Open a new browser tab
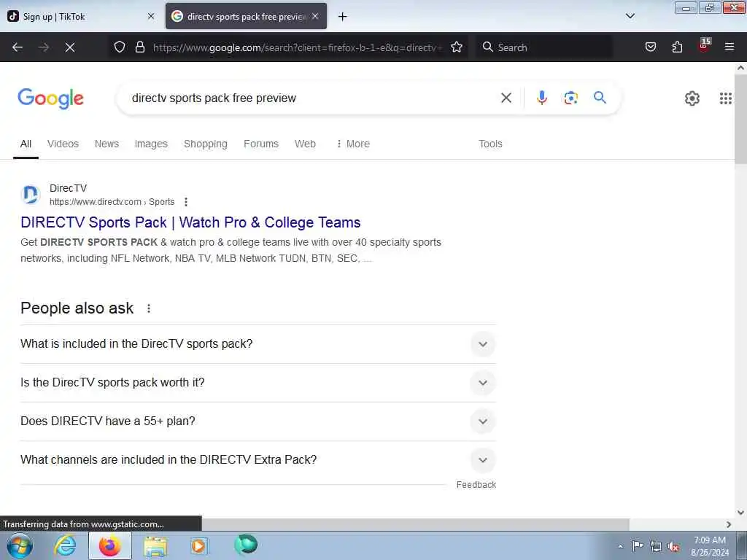This screenshot has width=747, height=560. click(342, 17)
